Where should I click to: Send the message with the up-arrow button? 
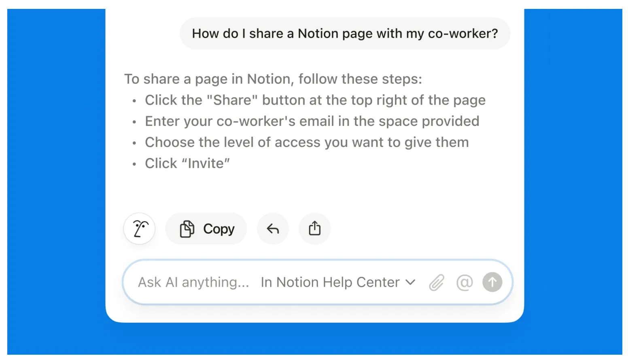click(492, 282)
